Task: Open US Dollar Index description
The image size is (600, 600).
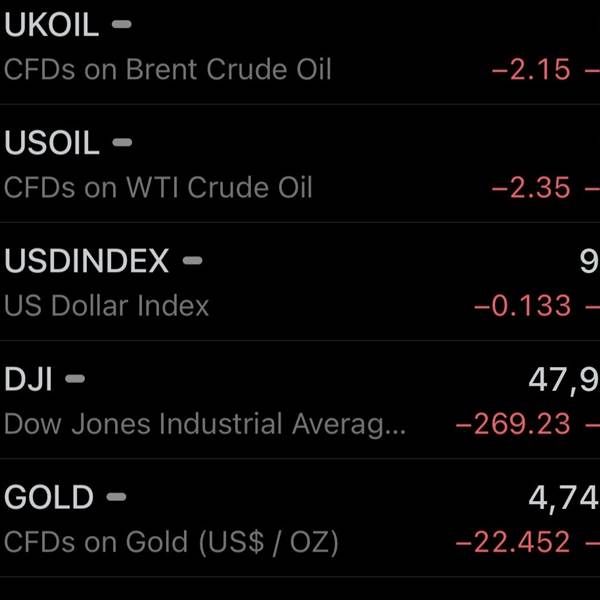Action: click(106, 306)
